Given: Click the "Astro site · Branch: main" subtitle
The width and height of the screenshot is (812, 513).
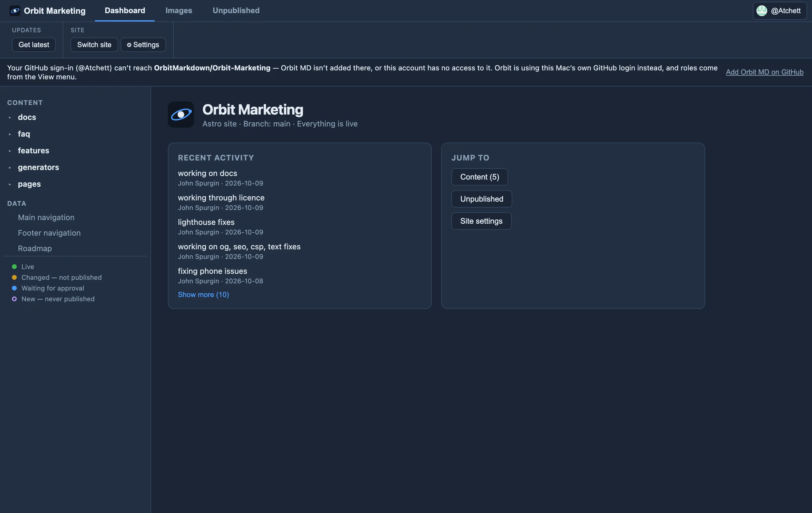Looking at the screenshot, I should (x=246, y=123).
